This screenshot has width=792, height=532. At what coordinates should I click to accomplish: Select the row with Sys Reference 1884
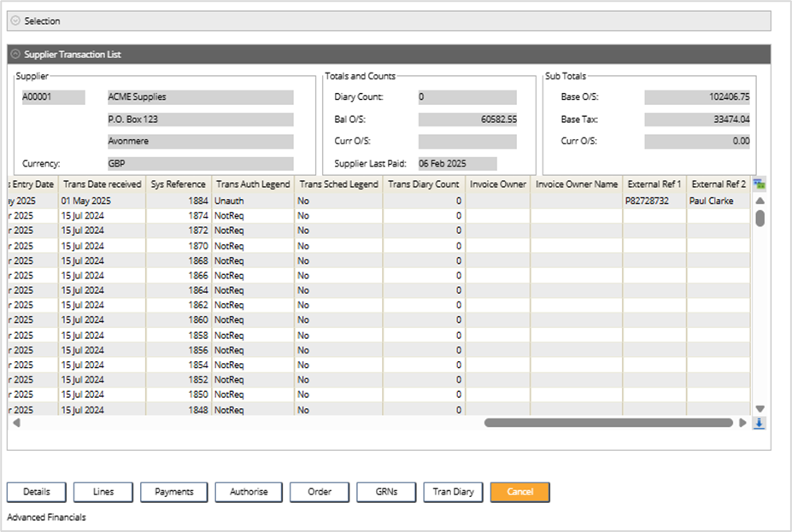[378, 201]
